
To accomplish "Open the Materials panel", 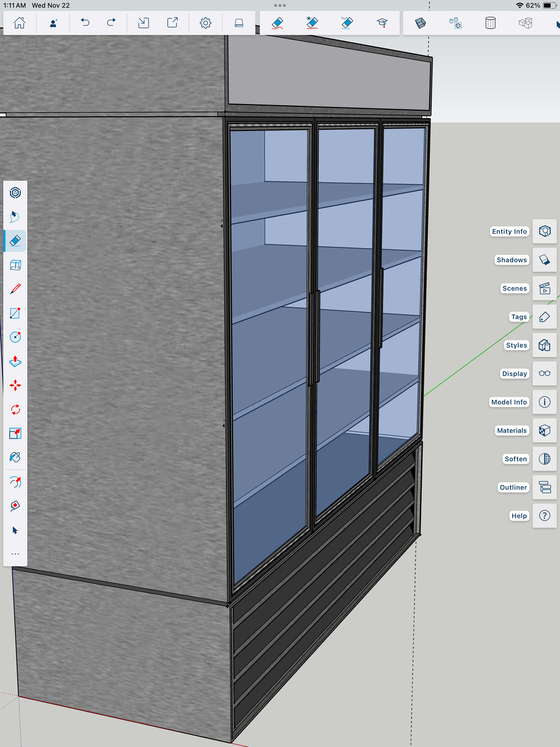I will pyautogui.click(x=544, y=430).
